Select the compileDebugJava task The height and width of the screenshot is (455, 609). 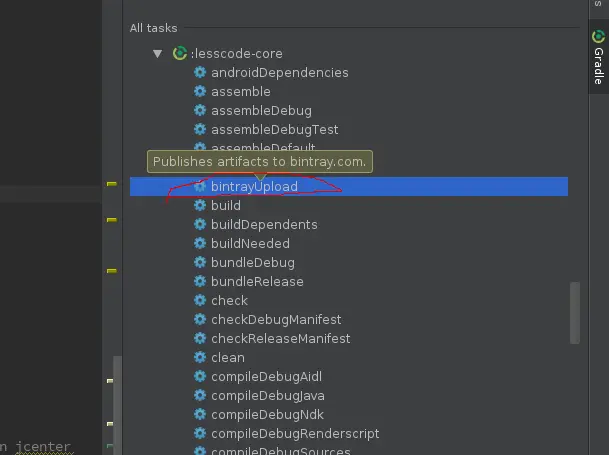pos(268,396)
